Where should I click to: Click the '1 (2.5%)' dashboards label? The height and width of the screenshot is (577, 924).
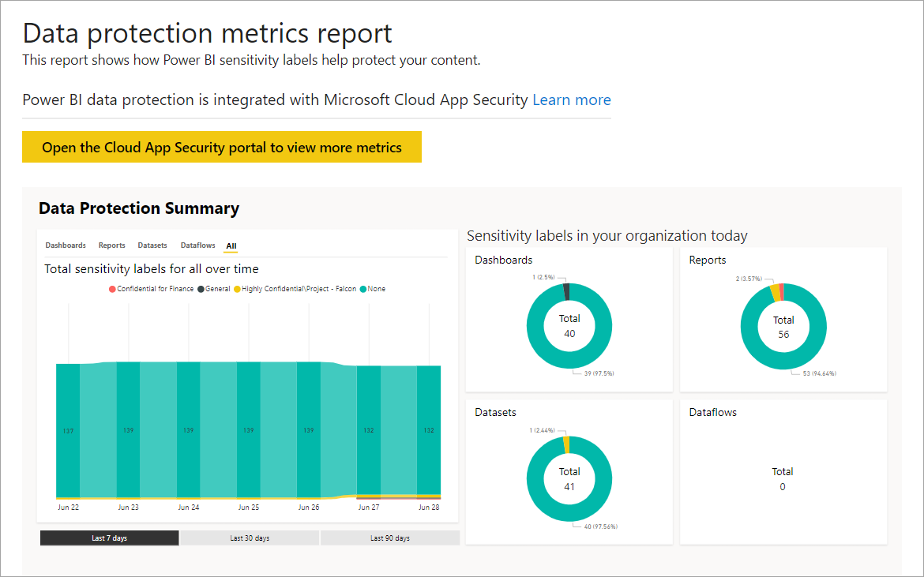(x=543, y=277)
